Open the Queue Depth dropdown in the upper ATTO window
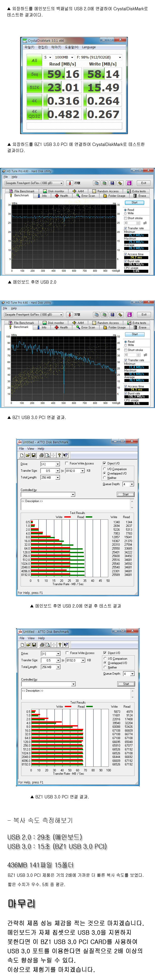The image size is (155, 980). pos(128,484)
